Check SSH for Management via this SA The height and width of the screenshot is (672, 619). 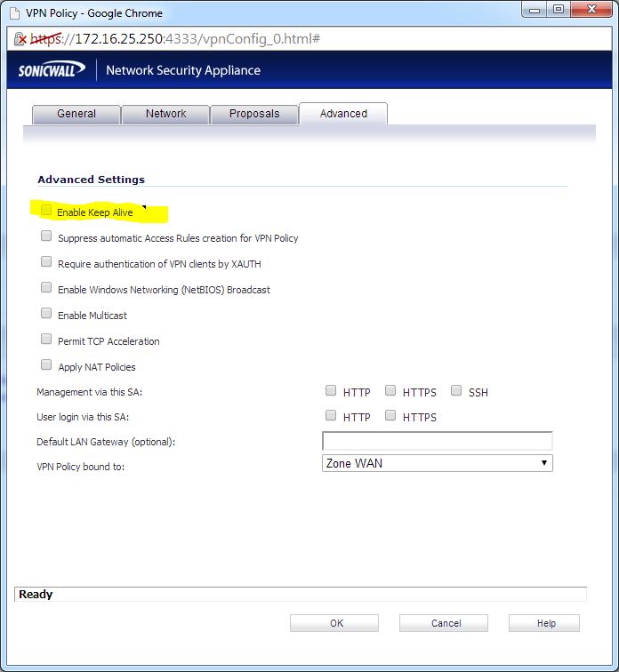[x=456, y=390]
